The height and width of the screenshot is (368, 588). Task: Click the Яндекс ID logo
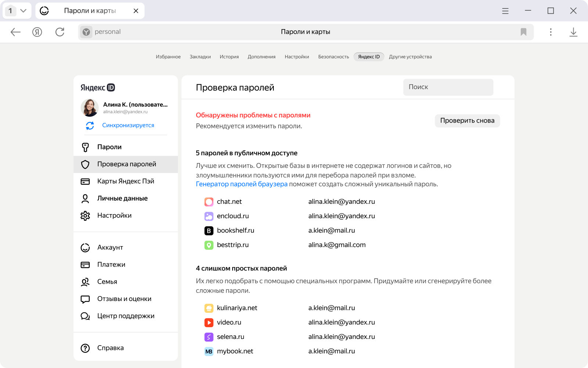[x=98, y=88]
